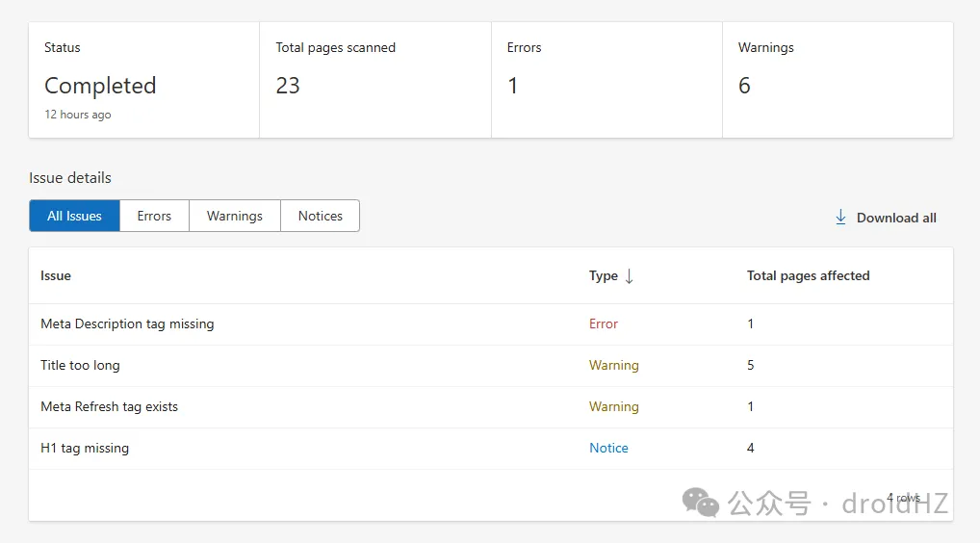Open the H1 tag missing issue
Screen dimensions: 980x543
click(x=85, y=448)
